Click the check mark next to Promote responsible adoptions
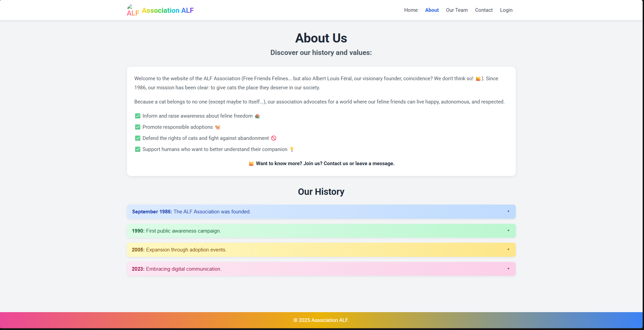Viewport: 644px width, 330px height. (x=138, y=127)
